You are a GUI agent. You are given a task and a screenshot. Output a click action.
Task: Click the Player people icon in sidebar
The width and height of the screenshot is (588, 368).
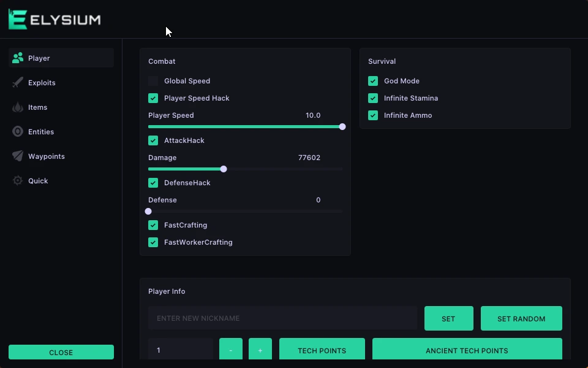tap(18, 58)
